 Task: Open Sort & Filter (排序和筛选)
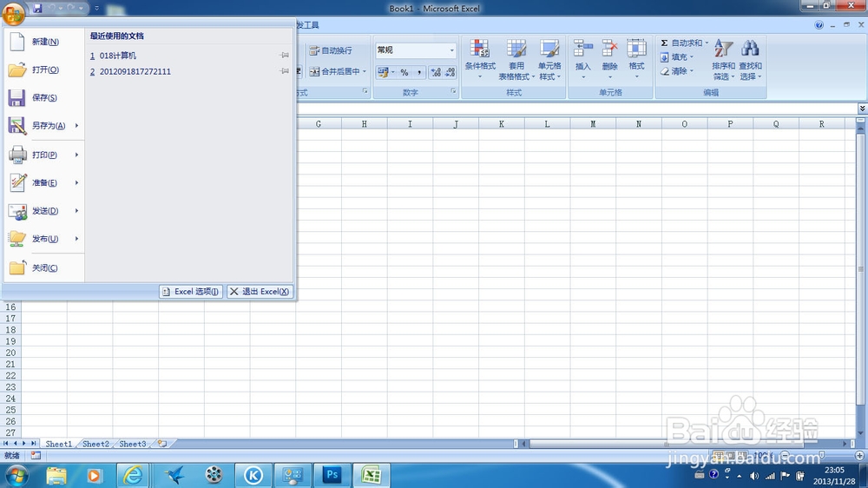point(723,59)
